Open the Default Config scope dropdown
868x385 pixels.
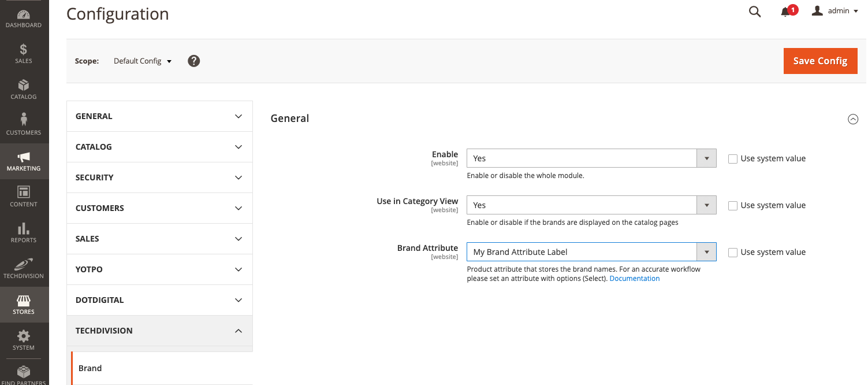pos(143,61)
